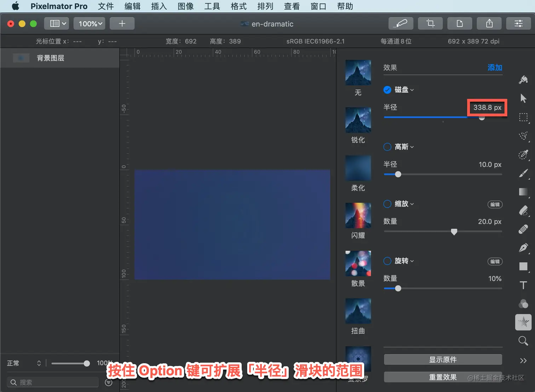Image resolution: width=535 pixels, height=392 pixels.
Task: Select the Style tool paint icon
Action: [x=523, y=80]
